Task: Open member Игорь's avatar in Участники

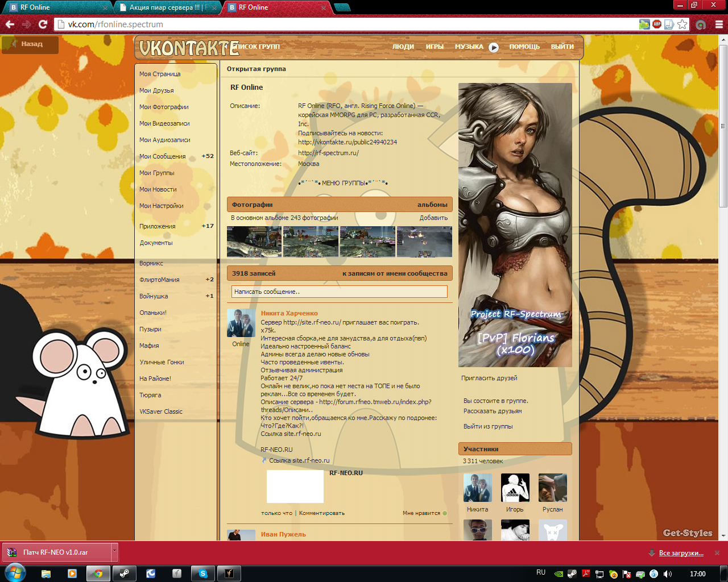Action: (x=515, y=488)
